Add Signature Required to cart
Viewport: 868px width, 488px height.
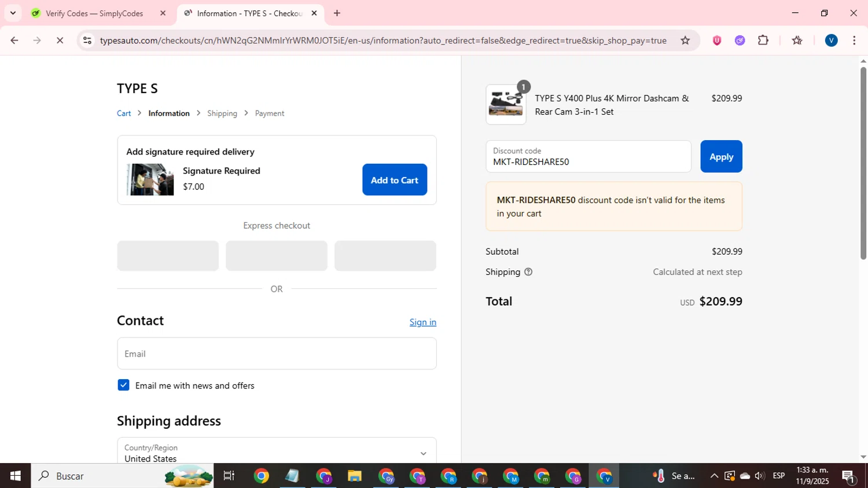[395, 180]
